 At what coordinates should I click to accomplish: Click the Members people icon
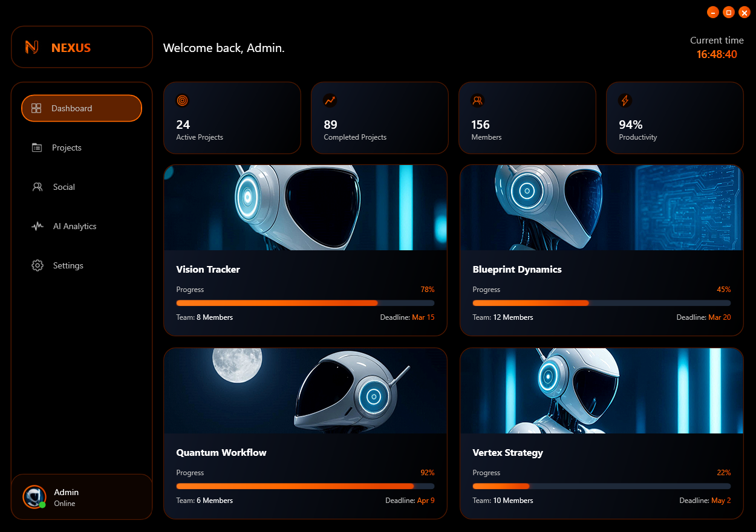(477, 100)
